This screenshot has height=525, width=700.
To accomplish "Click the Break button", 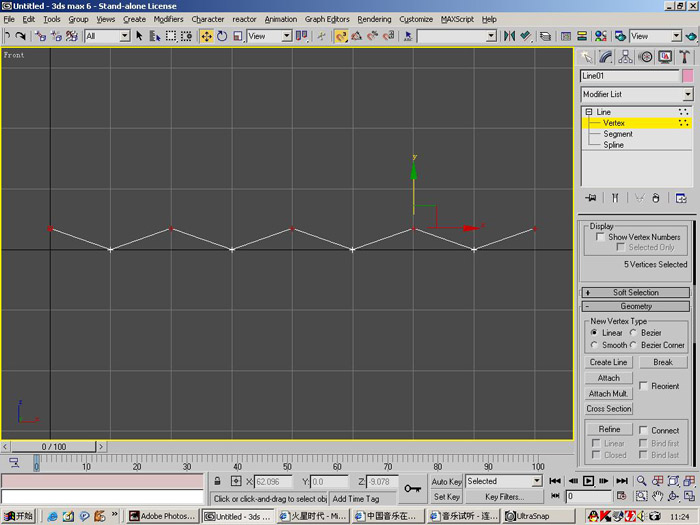I will pyautogui.click(x=663, y=362).
